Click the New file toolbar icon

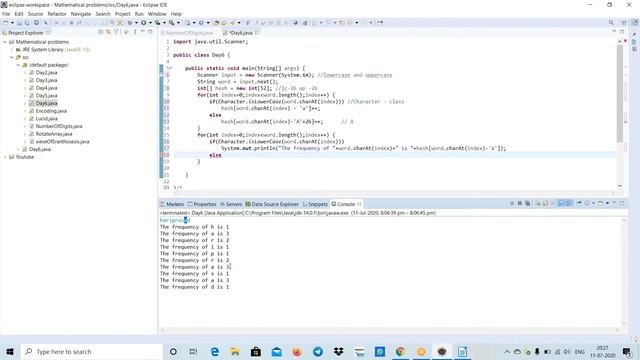tap(5, 23)
